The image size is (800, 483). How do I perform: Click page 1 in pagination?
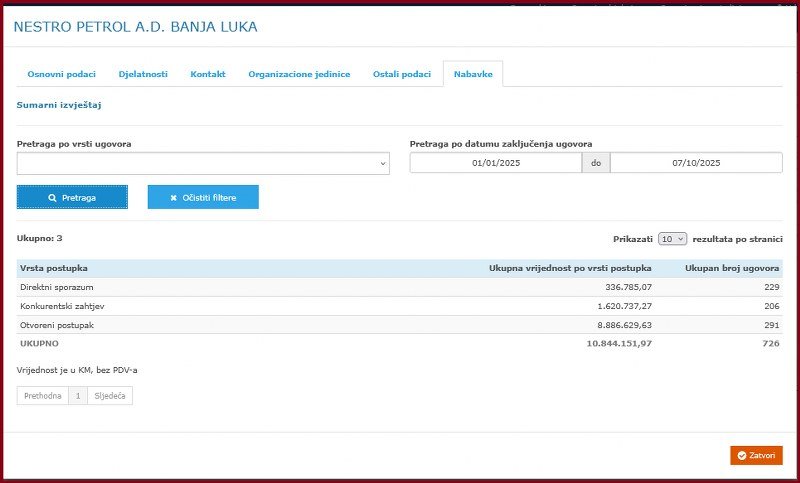tap(78, 396)
